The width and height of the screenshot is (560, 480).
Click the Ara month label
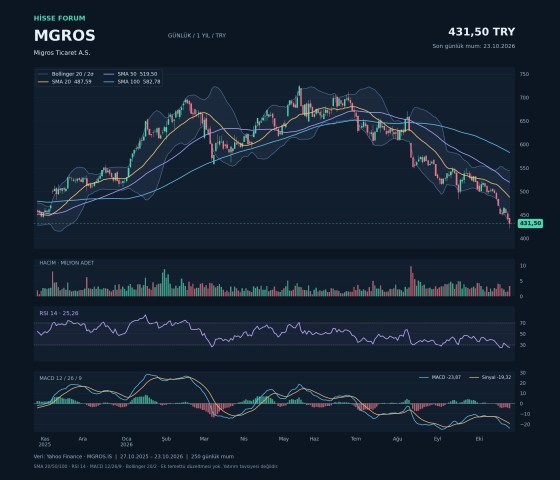82,439
